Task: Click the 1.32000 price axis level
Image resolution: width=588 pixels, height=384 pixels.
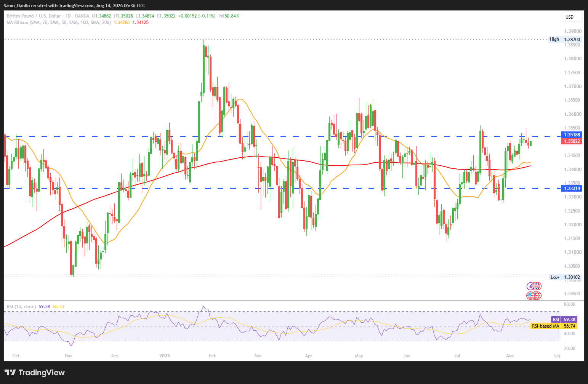Action: click(x=573, y=225)
